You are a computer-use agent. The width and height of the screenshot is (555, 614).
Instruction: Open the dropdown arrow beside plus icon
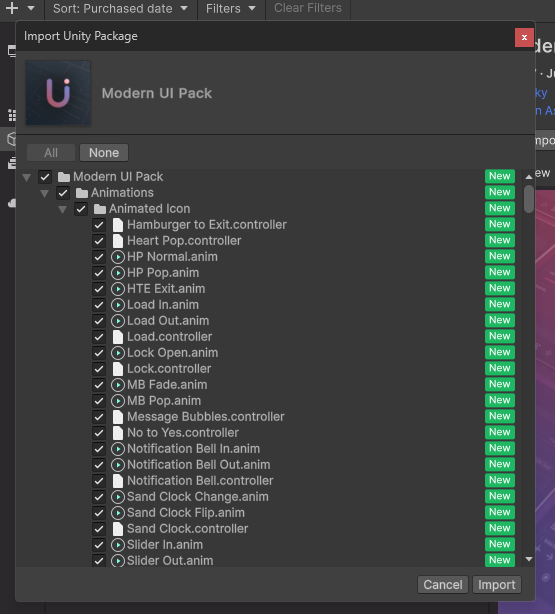31,8
